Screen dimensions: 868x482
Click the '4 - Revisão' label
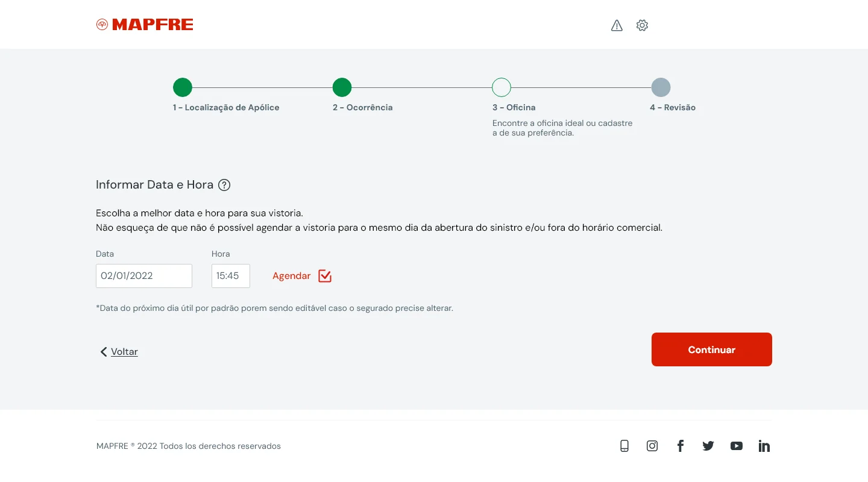(x=673, y=107)
